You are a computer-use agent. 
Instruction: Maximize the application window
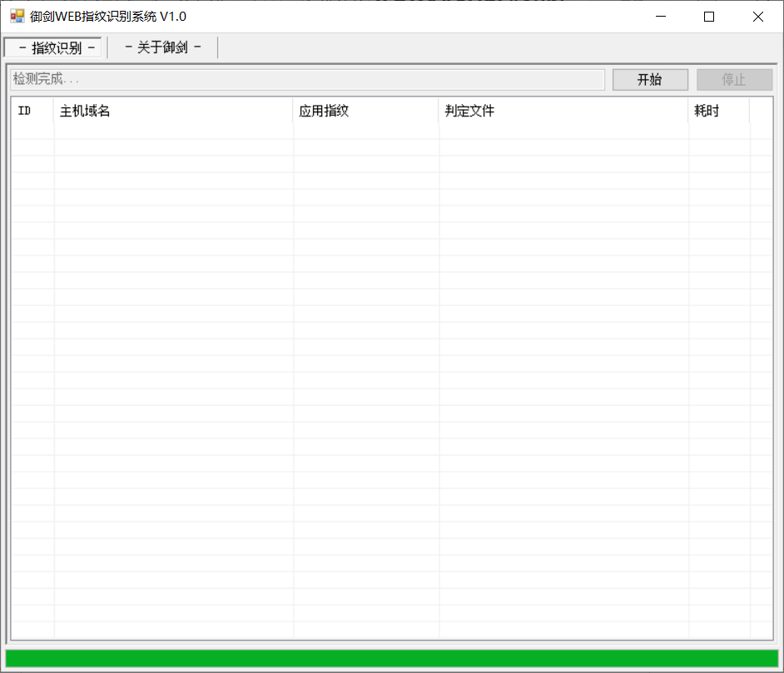coord(709,17)
